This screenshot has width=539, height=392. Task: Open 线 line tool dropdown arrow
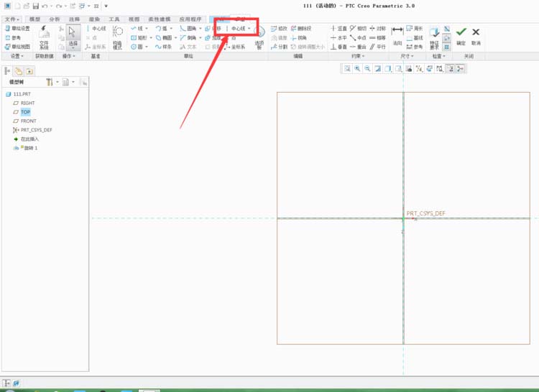pos(147,29)
